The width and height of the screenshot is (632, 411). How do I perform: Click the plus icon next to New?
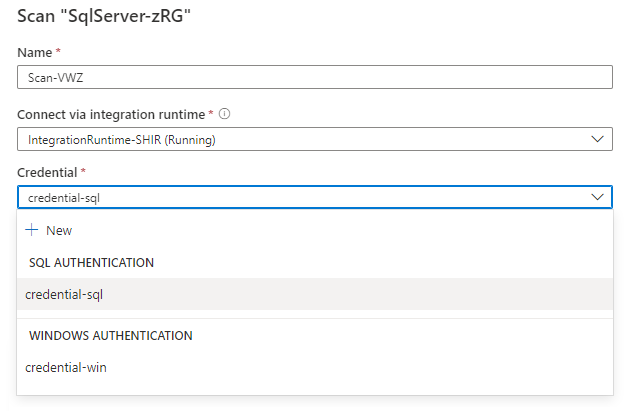tap(32, 230)
